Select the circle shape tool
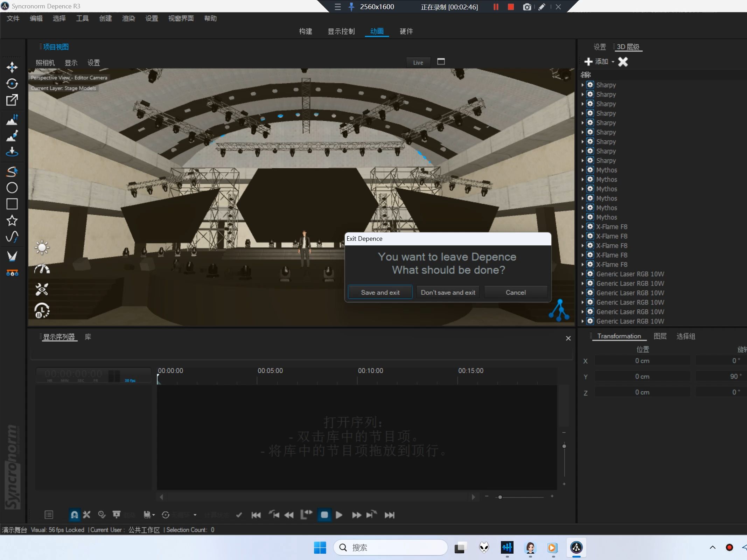747x560 pixels. click(12, 188)
